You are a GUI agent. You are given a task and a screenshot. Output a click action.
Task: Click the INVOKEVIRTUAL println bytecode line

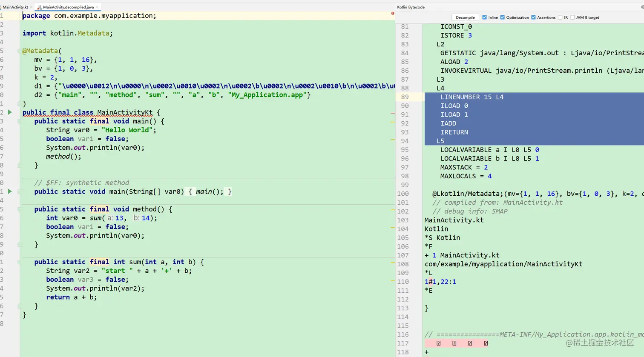click(x=542, y=71)
